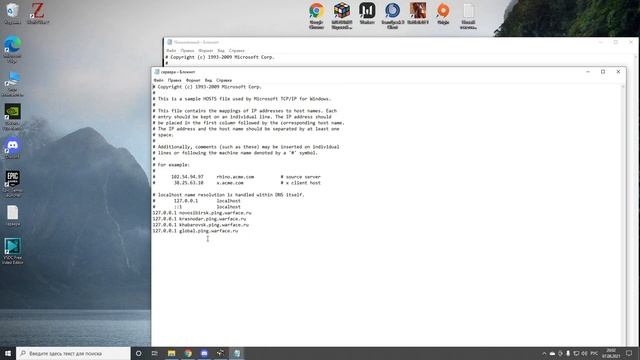Image resolution: width=640 pixels, height=360 pixels.
Task: Launch VSDC Free Video Editor shortcut
Action: click(13, 251)
